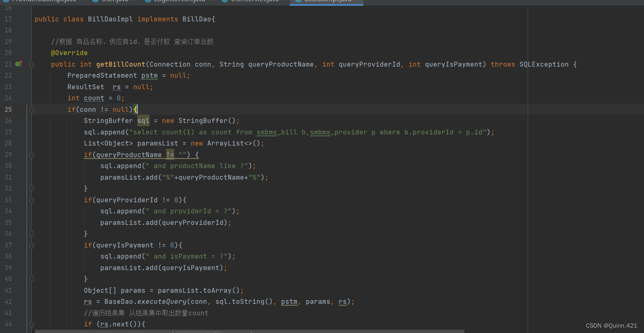Click the horizontal scrollbar at the editor bottom
The width and height of the screenshot is (644, 333).
[x=249, y=331]
